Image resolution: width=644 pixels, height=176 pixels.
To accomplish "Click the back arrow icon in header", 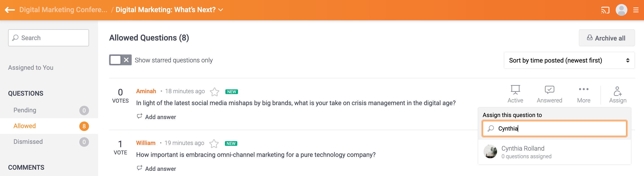I will coord(10,10).
